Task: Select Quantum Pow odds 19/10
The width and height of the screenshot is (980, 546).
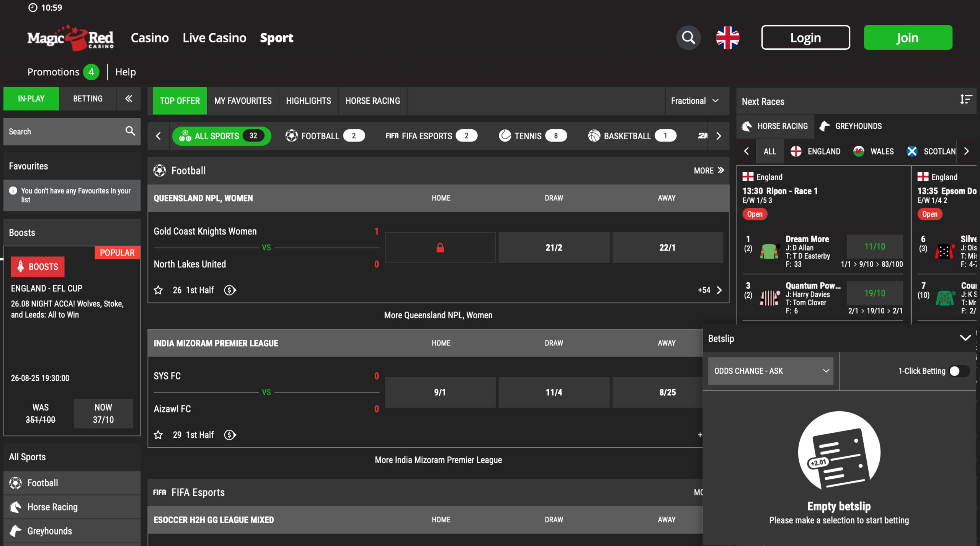Action: 875,293
